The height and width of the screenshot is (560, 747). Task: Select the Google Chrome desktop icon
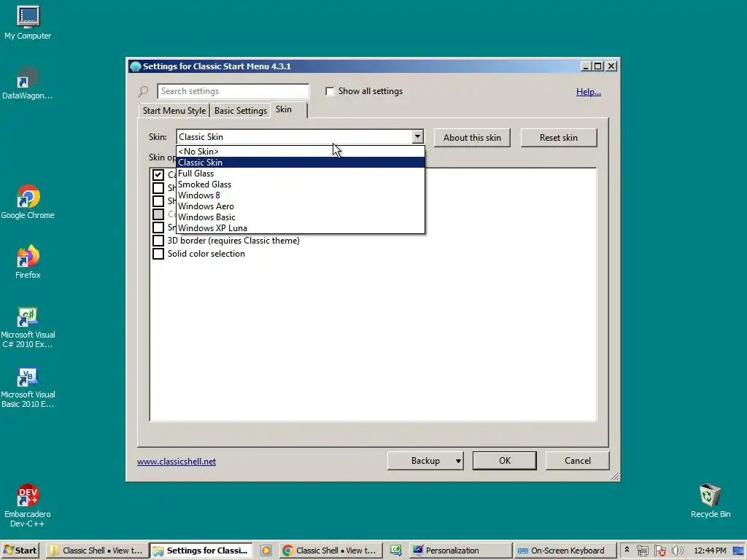click(x=28, y=203)
